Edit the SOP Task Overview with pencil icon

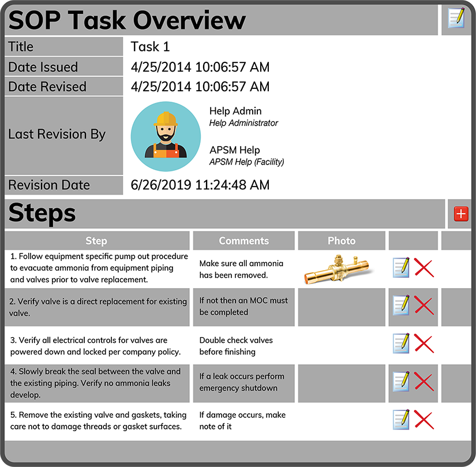pos(456,18)
